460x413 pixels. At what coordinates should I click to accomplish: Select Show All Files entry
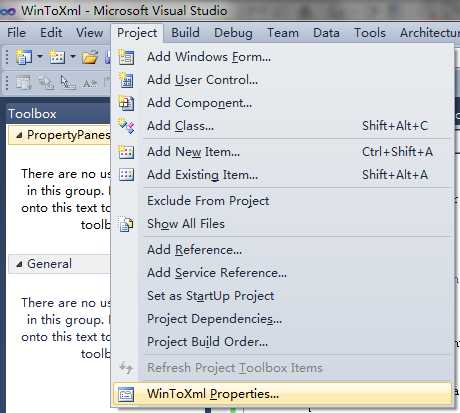pos(282,224)
